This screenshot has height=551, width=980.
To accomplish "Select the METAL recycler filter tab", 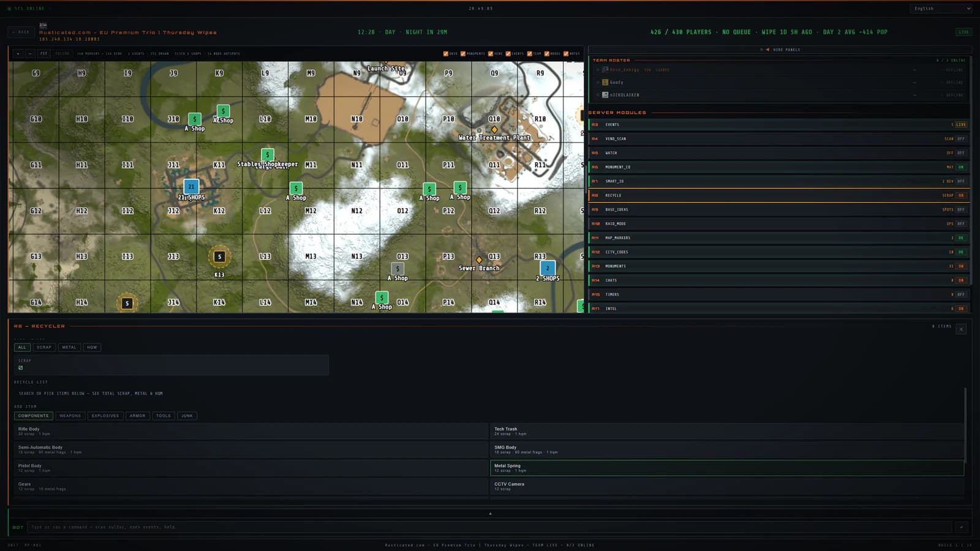I will 69,347.
